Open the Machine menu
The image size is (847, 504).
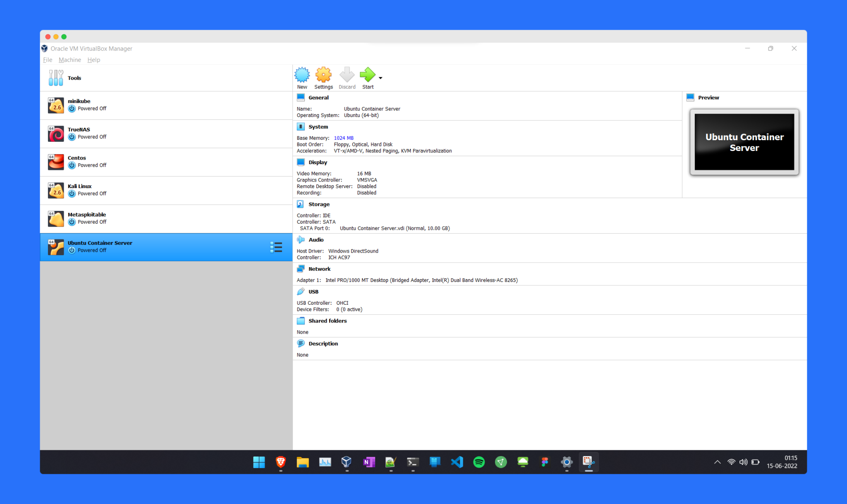click(x=69, y=60)
